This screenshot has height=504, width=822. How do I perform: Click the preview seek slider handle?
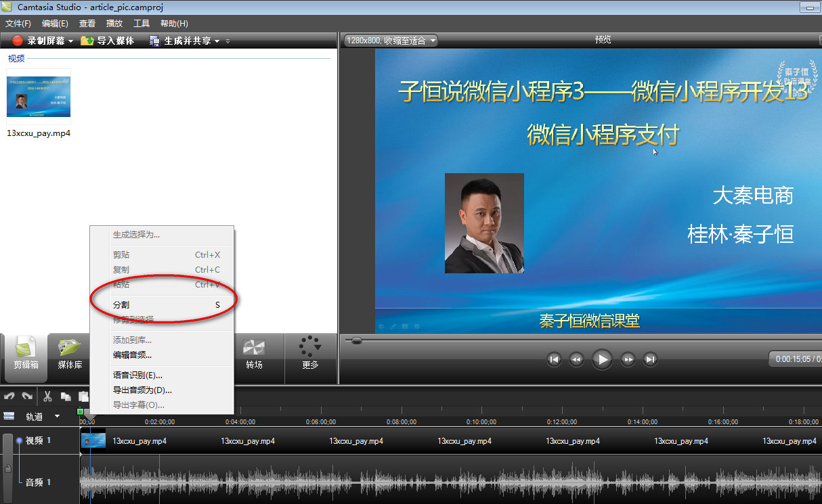click(x=357, y=340)
